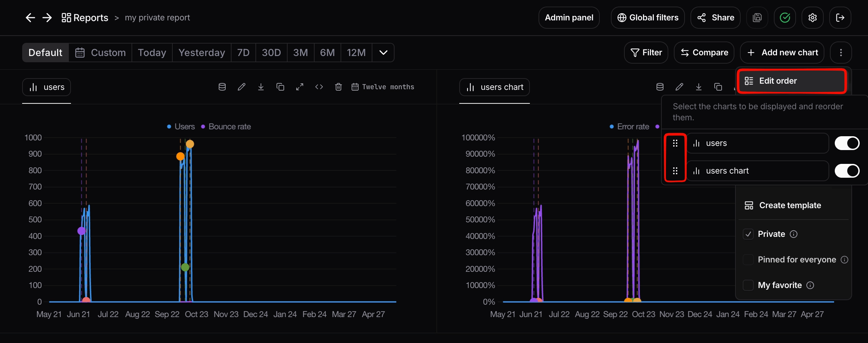This screenshot has height=343, width=868.
Task: Click the Twelve months period label
Action: [383, 87]
